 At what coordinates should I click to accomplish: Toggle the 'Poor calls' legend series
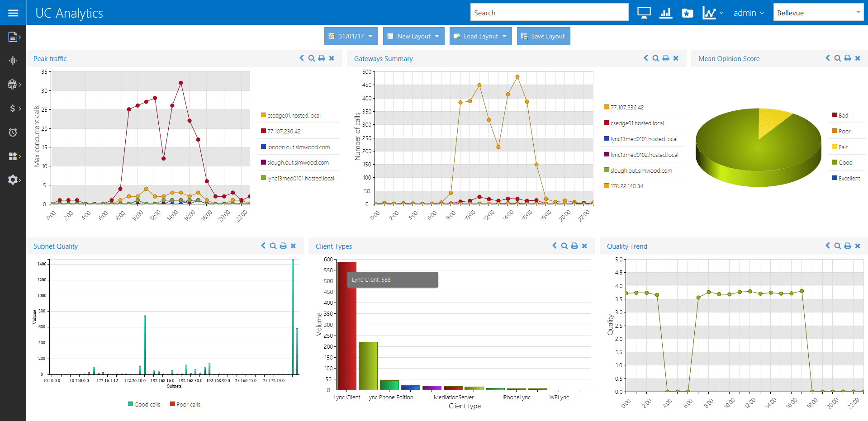tap(185, 404)
